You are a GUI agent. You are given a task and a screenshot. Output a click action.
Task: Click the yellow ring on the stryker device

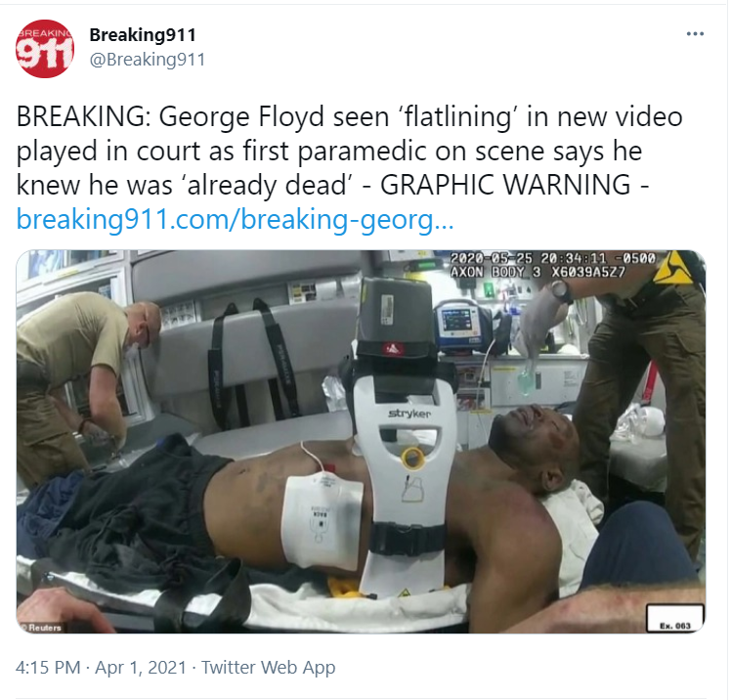point(411,458)
